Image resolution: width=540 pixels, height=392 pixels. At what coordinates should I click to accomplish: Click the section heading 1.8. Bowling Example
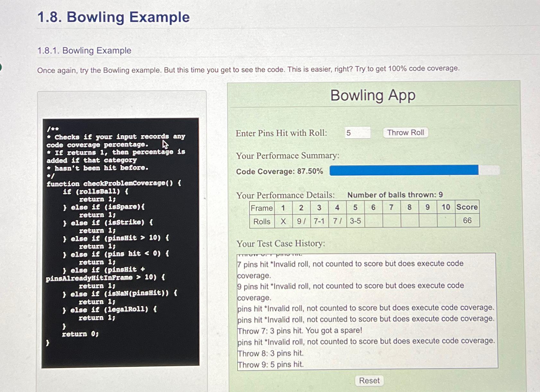[113, 18]
